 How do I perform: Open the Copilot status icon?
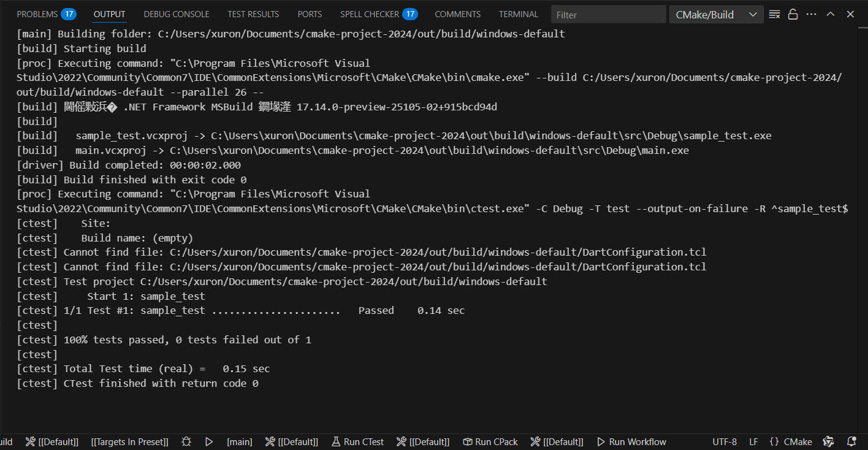(x=828, y=441)
